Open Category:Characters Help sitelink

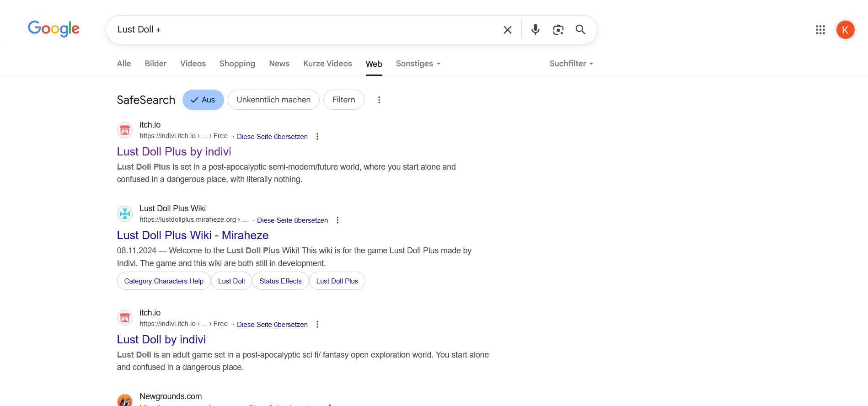(x=164, y=281)
